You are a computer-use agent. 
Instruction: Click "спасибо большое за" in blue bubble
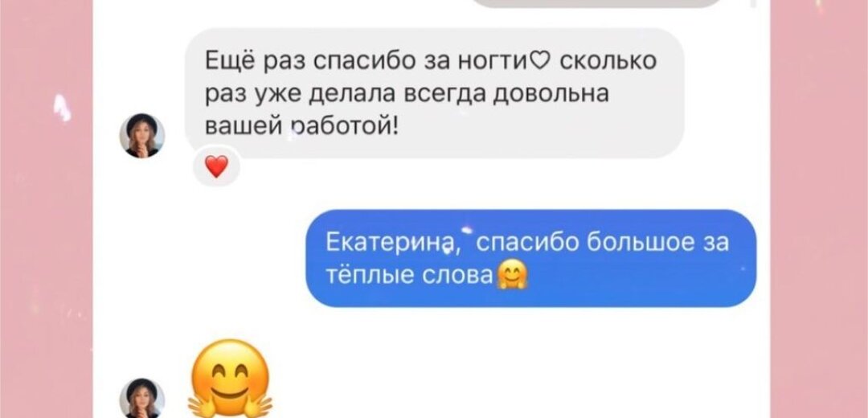click(x=602, y=243)
